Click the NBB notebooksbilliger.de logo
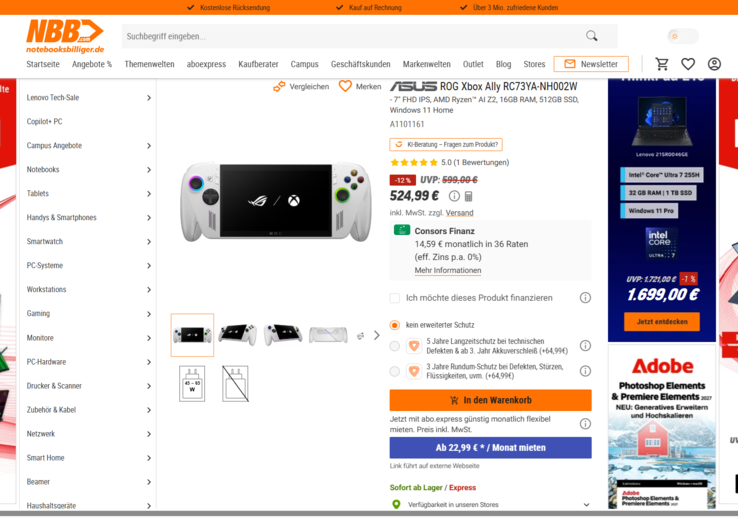Screen dimensions: 738x518 coord(65,36)
